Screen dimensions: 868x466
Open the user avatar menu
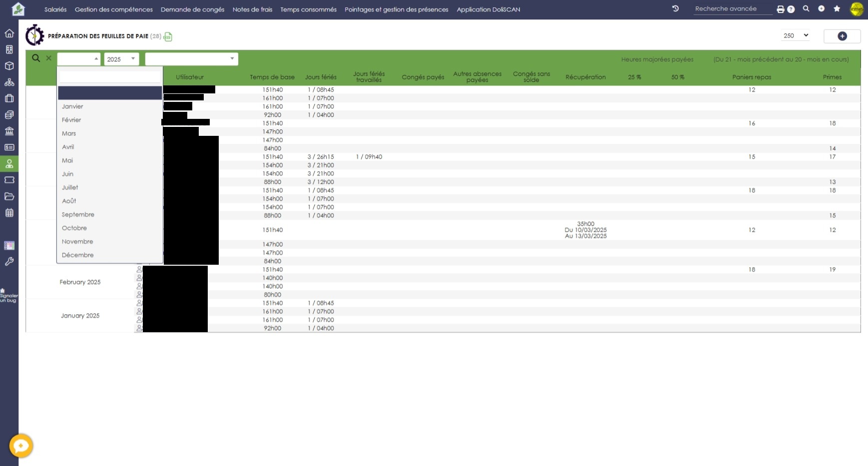coord(857,9)
